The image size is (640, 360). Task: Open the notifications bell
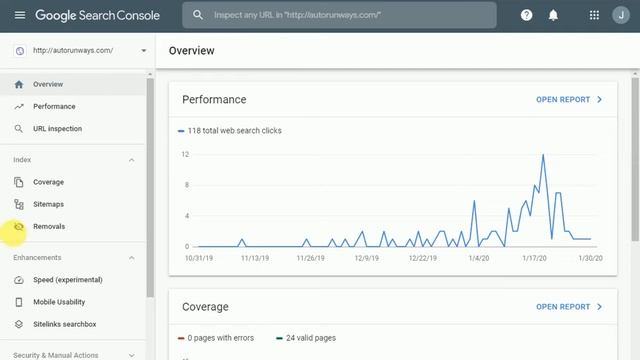(553, 15)
